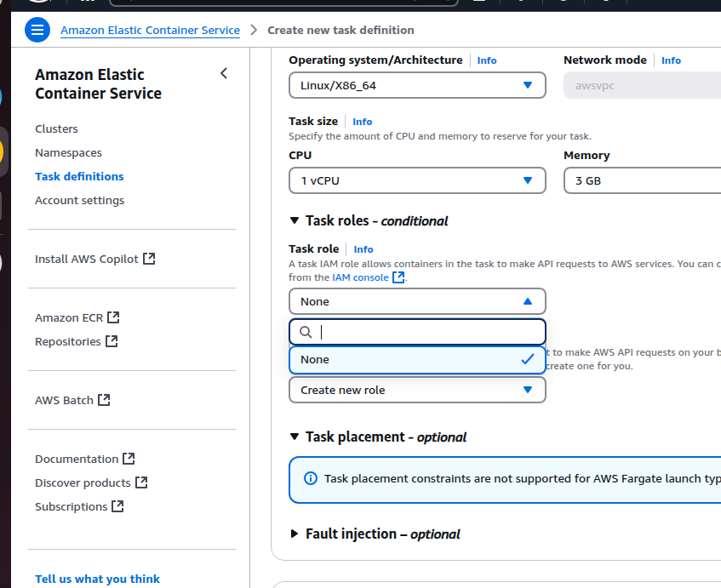The width and height of the screenshot is (721, 588).
Task: Open Info link for Network mode
Action: (671, 60)
